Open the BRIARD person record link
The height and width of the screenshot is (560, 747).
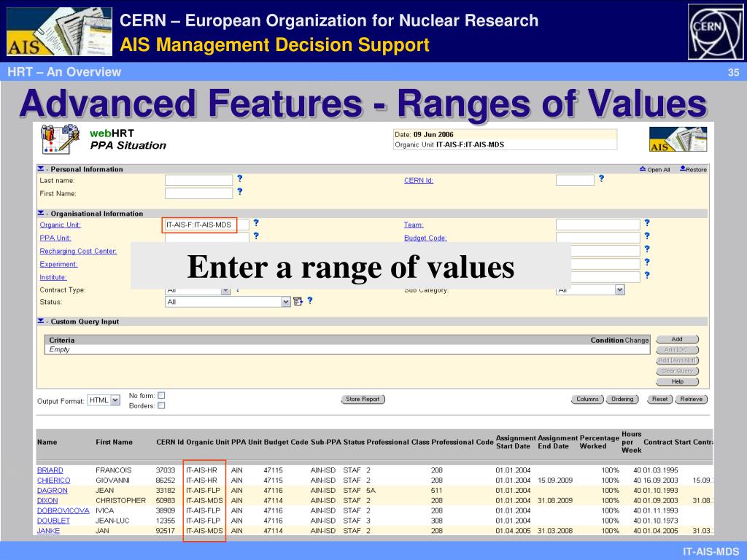[50, 470]
